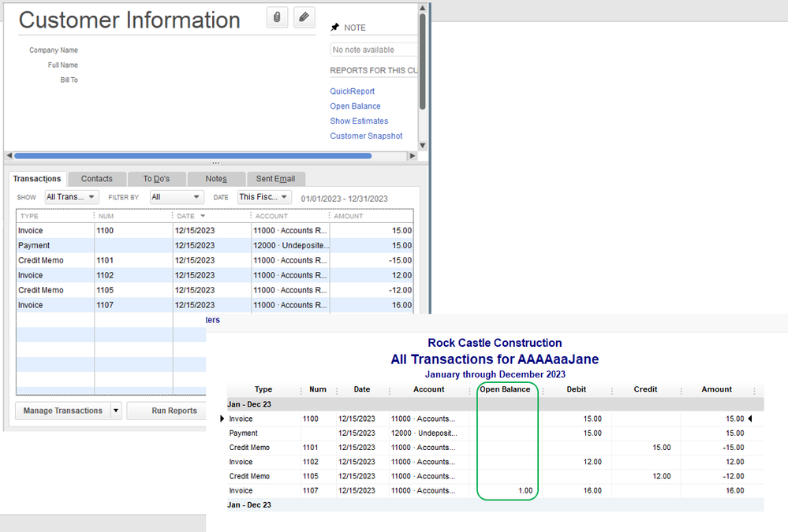Open the Customer Snapshot link
788x532 pixels.
pyautogui.click(x=366, y=136)
